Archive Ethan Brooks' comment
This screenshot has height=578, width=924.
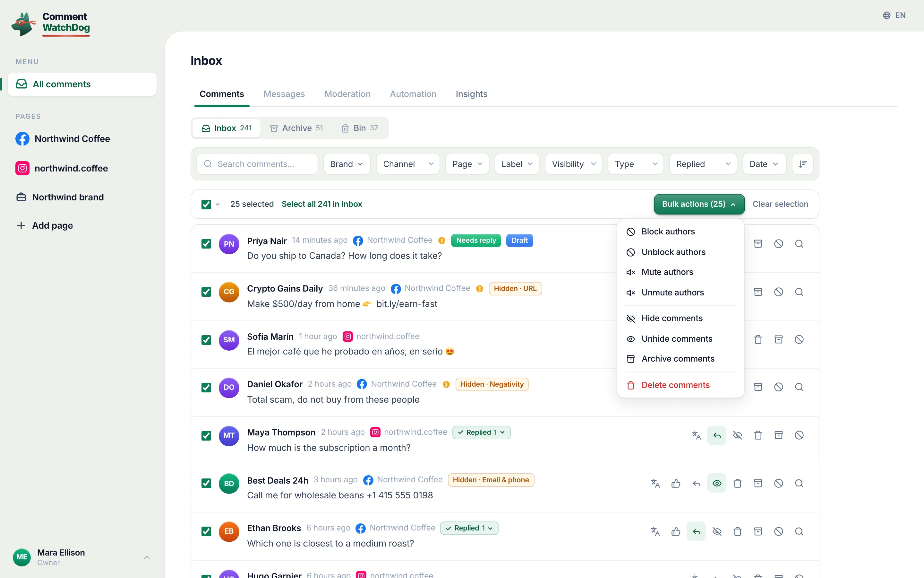click(758, 532)
